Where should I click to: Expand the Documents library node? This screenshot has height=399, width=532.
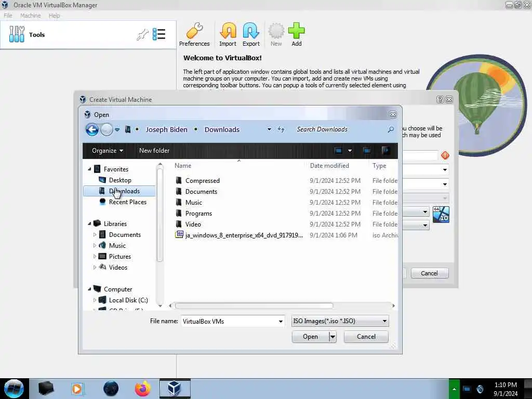[95, 234]
